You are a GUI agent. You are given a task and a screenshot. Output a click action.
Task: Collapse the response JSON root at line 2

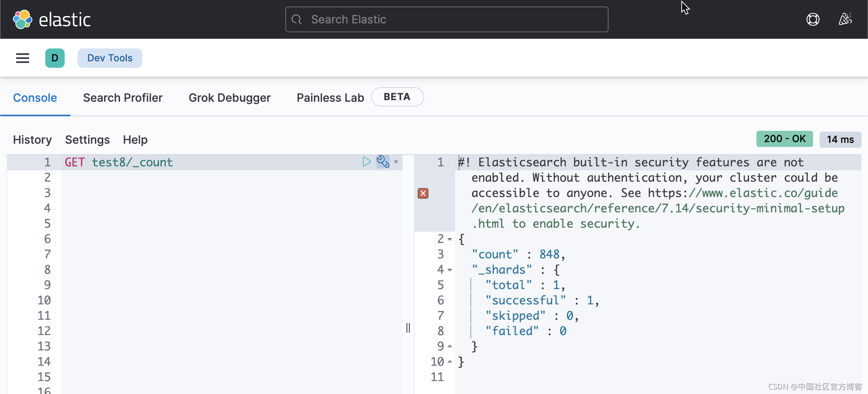(450, 239)
